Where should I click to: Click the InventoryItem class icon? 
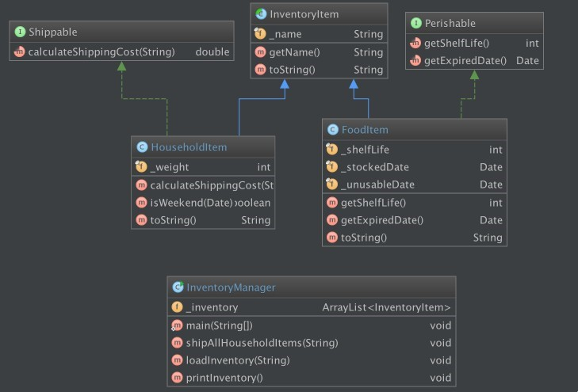[261, 14]
